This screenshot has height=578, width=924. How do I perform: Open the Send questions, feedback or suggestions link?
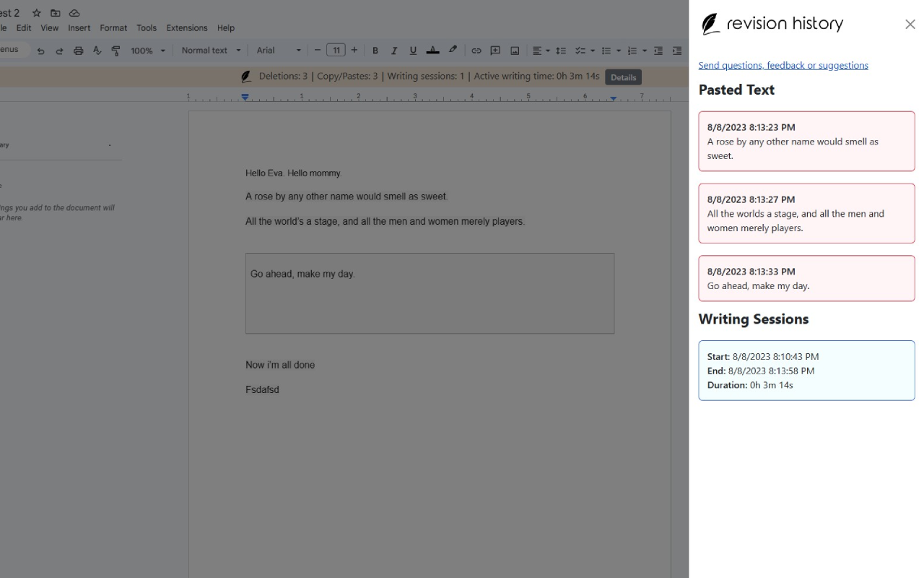click(x=783, y=65)
